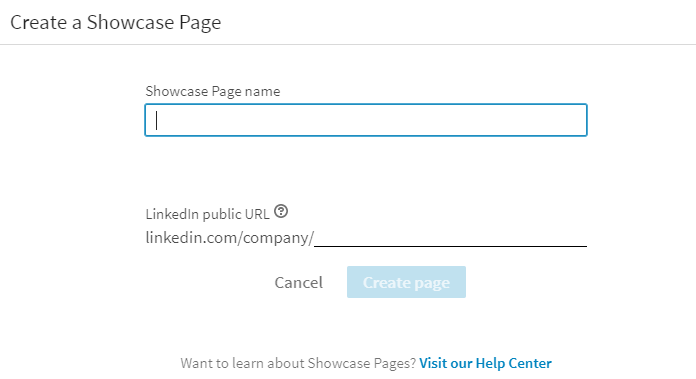This screenshot has width=696, height=379.
Task: Submit with the light blue Create page button
Action: (406, 282)
